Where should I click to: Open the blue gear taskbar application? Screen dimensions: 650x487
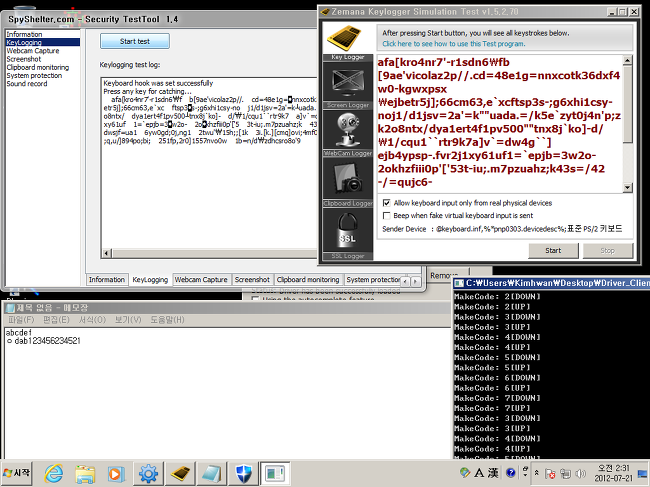pos(148,473)
